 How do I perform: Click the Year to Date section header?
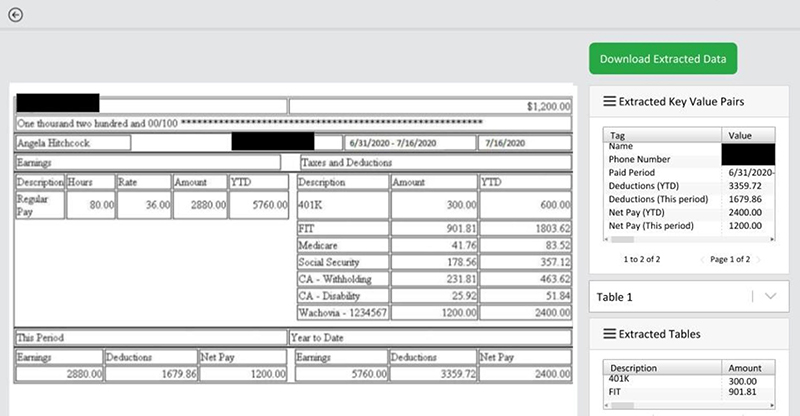click(x=430, y=337)
